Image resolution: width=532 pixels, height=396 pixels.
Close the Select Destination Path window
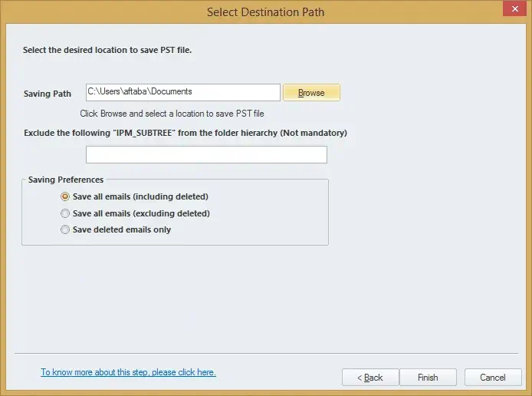(514, 9)
